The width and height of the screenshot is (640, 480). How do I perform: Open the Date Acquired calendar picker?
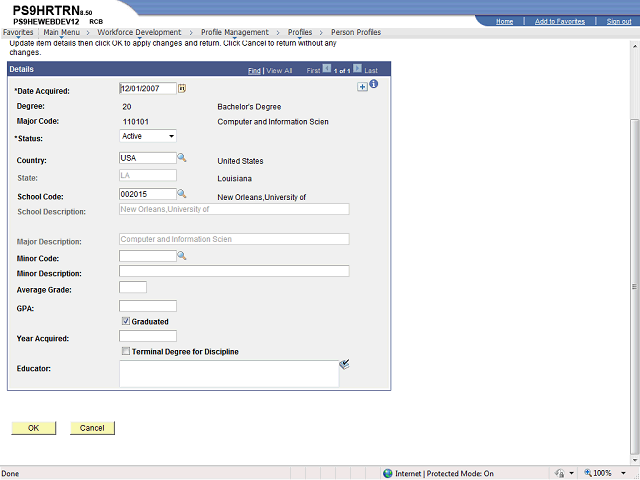click(182, 88)
